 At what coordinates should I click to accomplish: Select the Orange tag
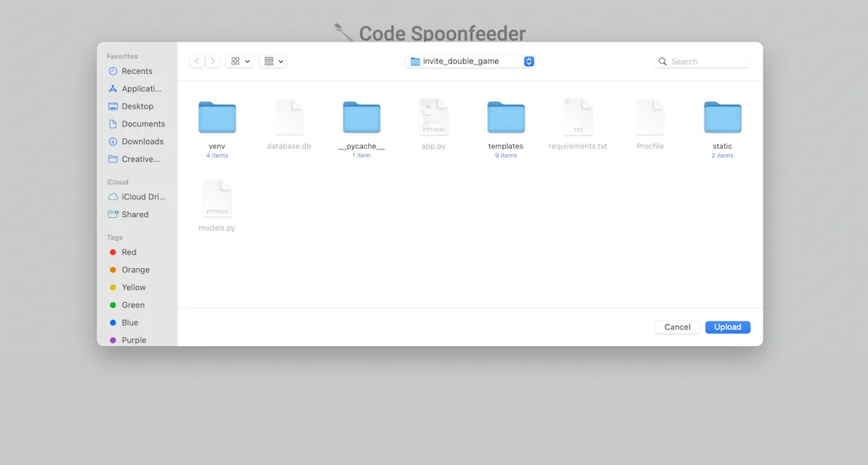click(x=136, y=270)
